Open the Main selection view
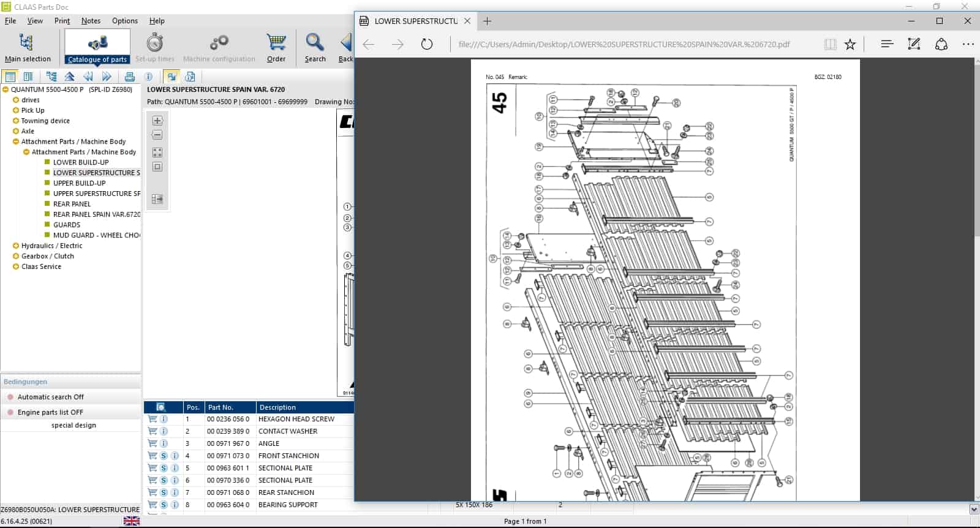The width and height of the screenshot is (980, 528). (x=27, y=47)
